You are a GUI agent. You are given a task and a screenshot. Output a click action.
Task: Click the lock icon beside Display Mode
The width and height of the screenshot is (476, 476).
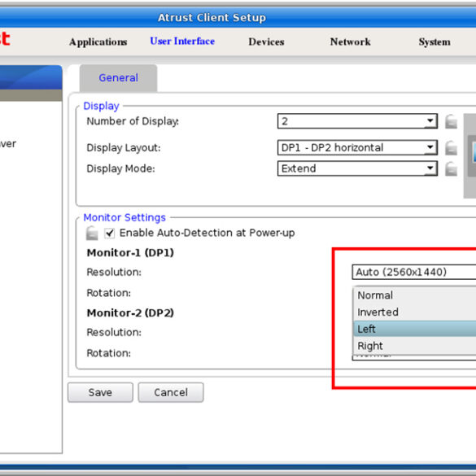[x=451, y=168]
